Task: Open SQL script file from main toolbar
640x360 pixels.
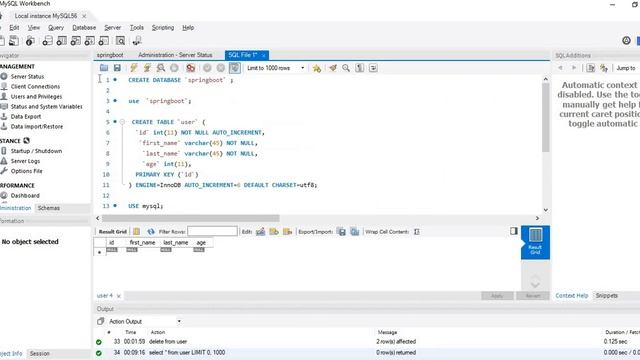Action: 13,40
